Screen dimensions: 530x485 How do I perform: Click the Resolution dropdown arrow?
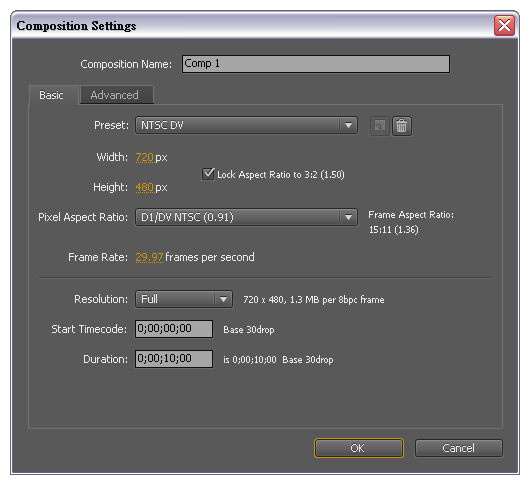(223, 299)
